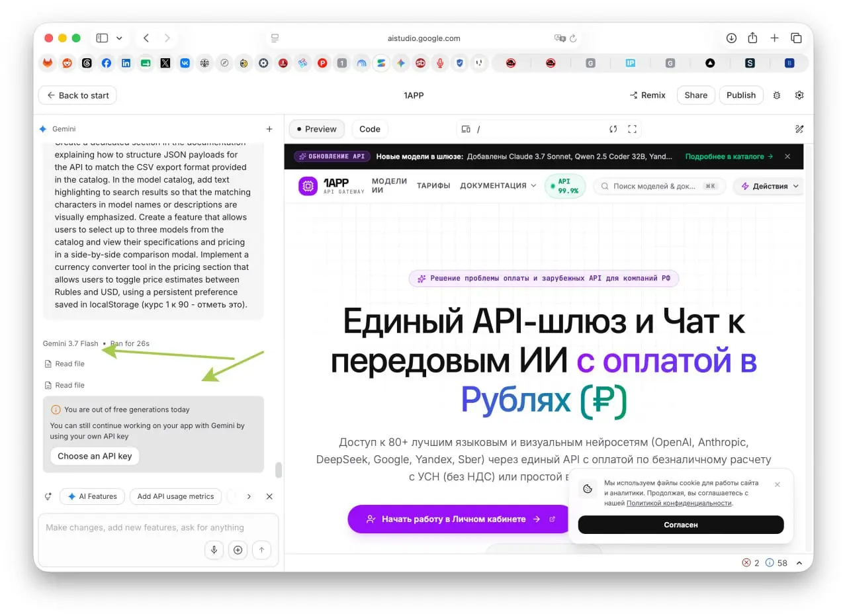The width and height of the screenshot is (847, 616).
Task: Open settings gear next to Publish
Action: [x=799, y=95]
